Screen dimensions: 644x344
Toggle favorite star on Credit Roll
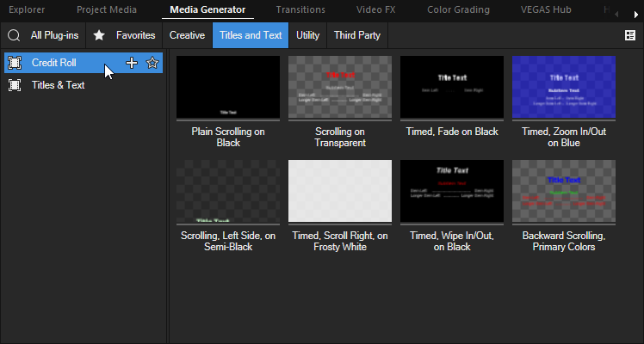click(x=152, y=63)
